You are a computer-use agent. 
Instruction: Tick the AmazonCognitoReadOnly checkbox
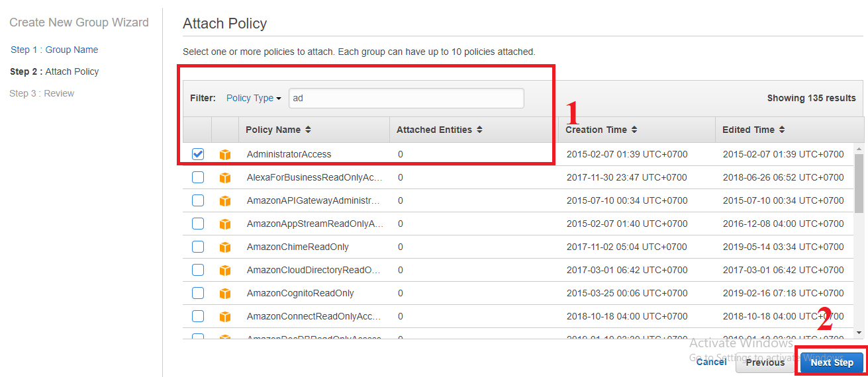point(198,293)
